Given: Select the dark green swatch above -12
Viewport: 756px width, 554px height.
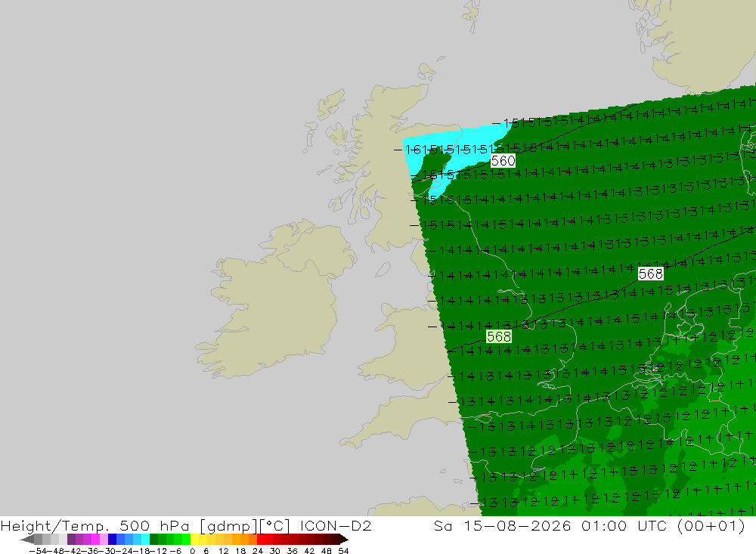Looking at the screenshot, I should pos(153,540).
